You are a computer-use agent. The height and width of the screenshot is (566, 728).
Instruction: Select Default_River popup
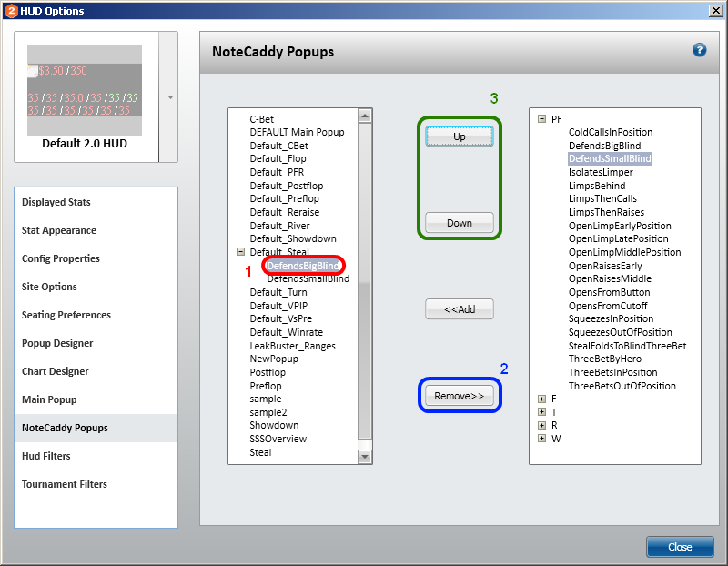280,226
